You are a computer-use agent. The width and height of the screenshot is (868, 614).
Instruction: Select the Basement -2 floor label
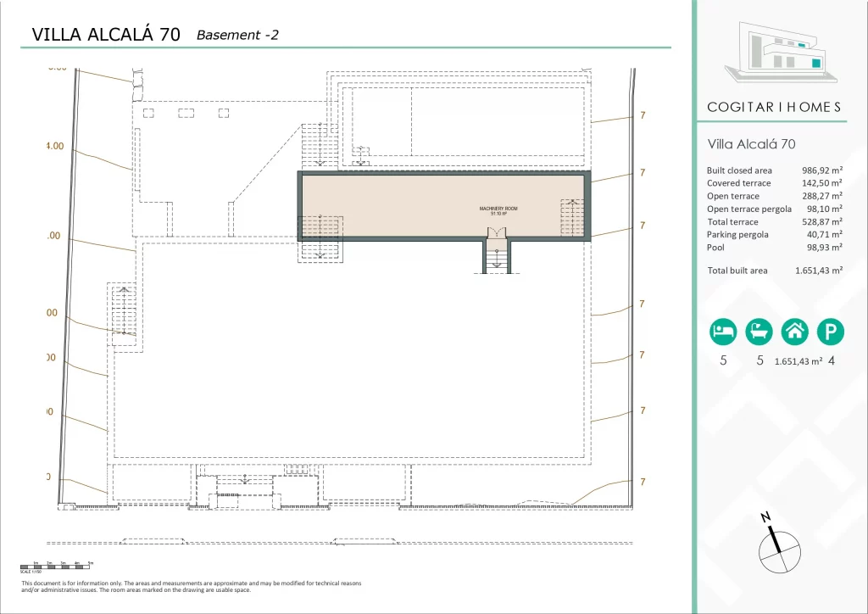[237, 35]
